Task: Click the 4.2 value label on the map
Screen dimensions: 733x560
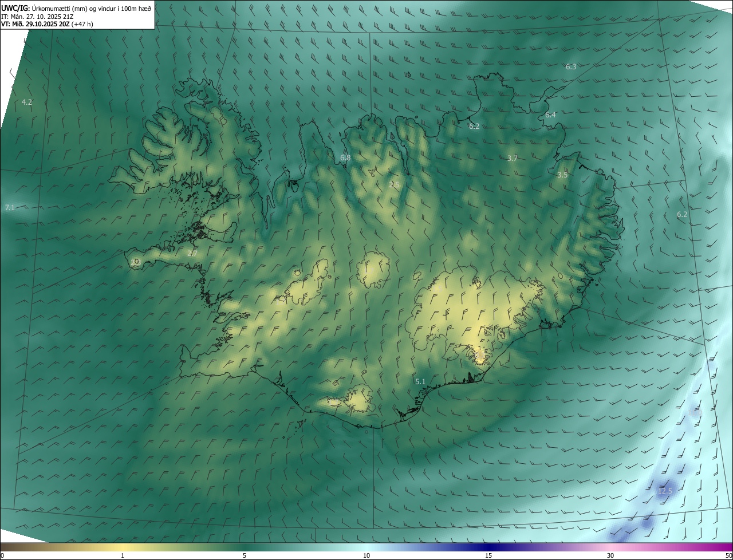Action: tap(27, 102)
